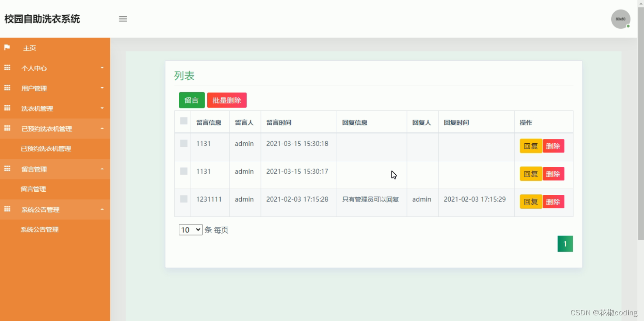Click the grid icon beside 洗衣机管理
This screenshot has width=644, height=321.
(7, 108)
